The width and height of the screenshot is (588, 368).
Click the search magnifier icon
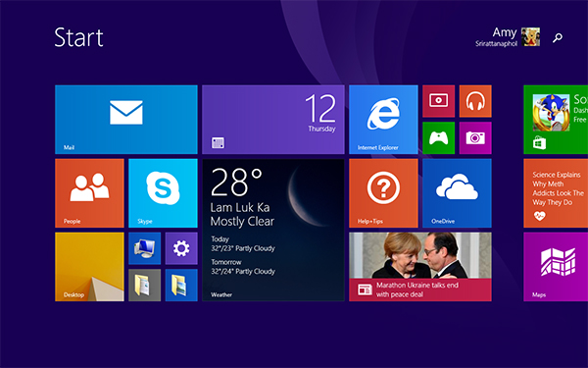pyautogui.click(x=558, y=37)
